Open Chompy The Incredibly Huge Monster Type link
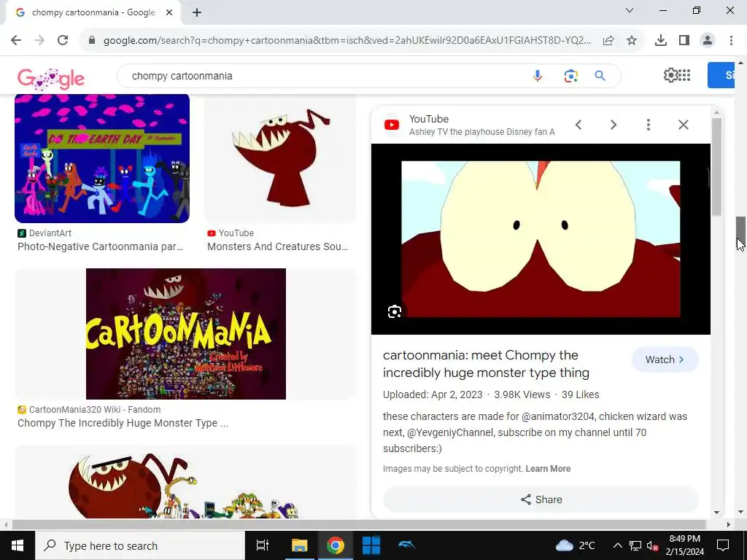This screenshot has height=560, width=747. coord(123,423)
